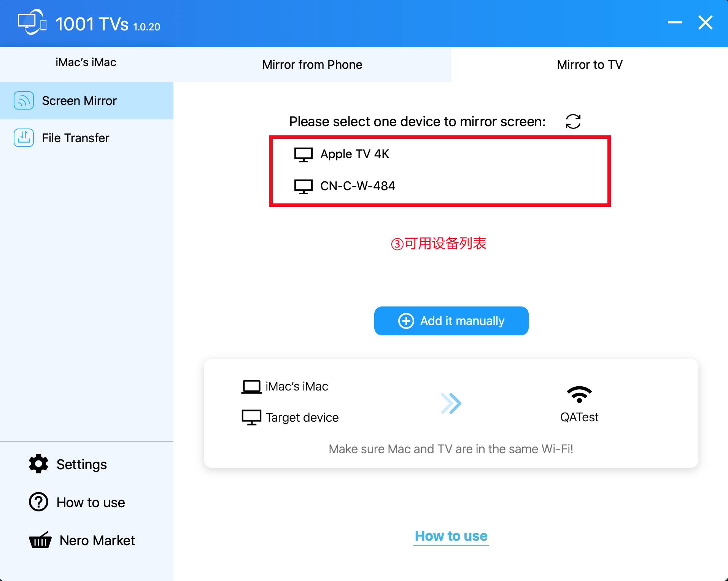
Task: Click the Wi-Fi signal icon above QATest
Action: coord(579,395)
